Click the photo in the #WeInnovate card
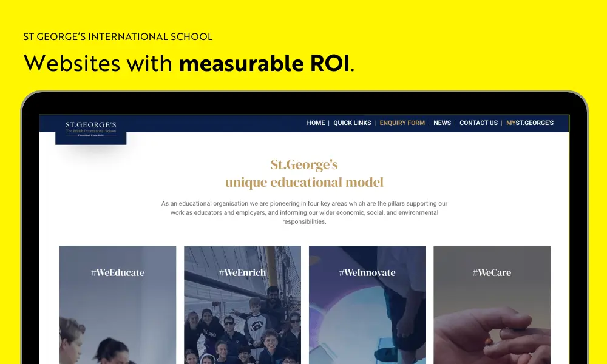The width and height of the screenshot is (607, 364). click(367, 328)
